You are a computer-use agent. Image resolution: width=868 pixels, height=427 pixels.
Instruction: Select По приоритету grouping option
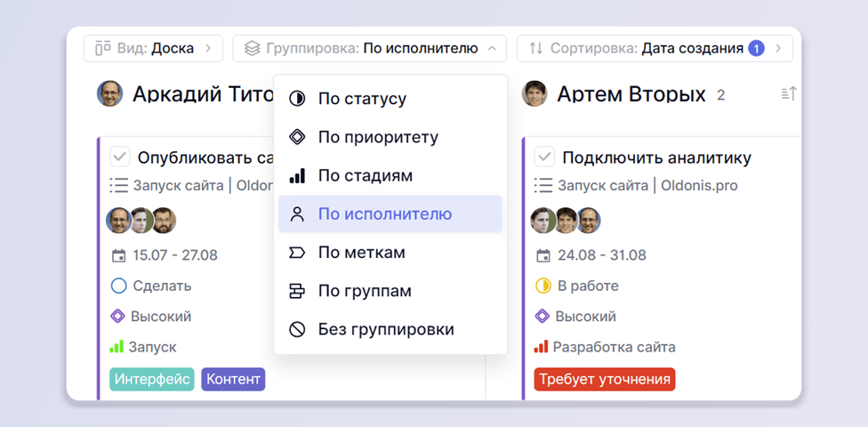[390, 137]
